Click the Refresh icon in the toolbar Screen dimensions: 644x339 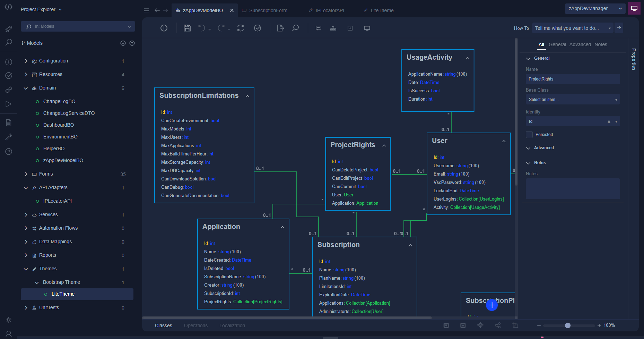pyautogui.click(x=241, y=28)
